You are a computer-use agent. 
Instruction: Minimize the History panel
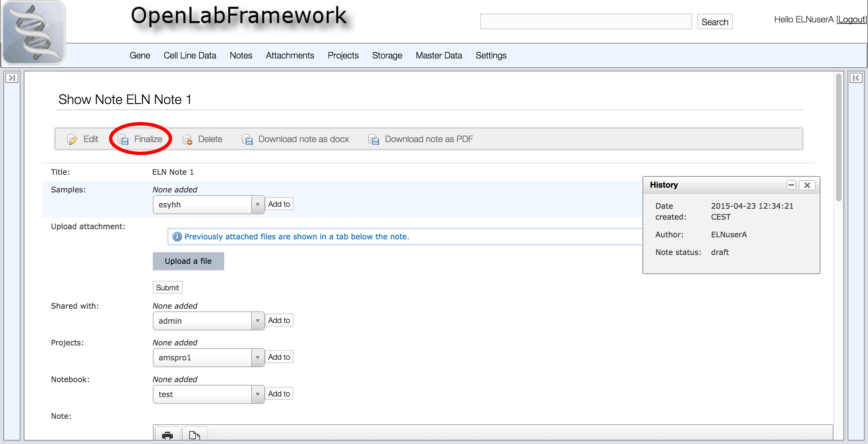click(791, 185)
